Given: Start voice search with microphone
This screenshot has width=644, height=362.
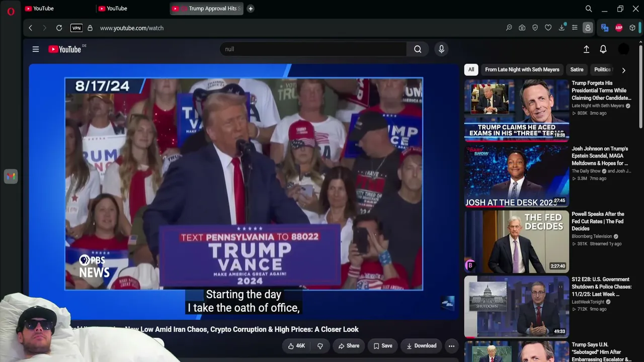Looking at the screenshot, I should [441, 49].
